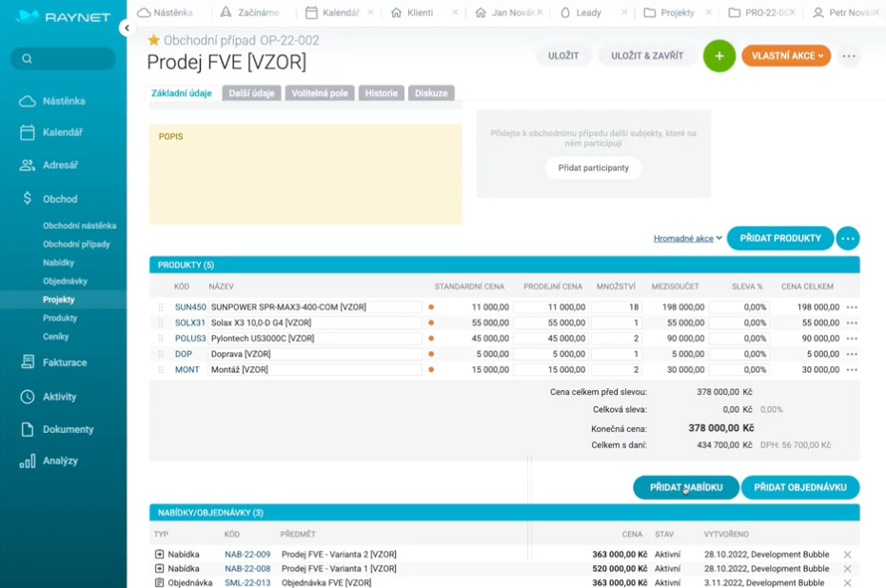The width and height of the screenshot is (886, 588).
Task: Click the Přidat nabídku button
Action: coord(685,487)
